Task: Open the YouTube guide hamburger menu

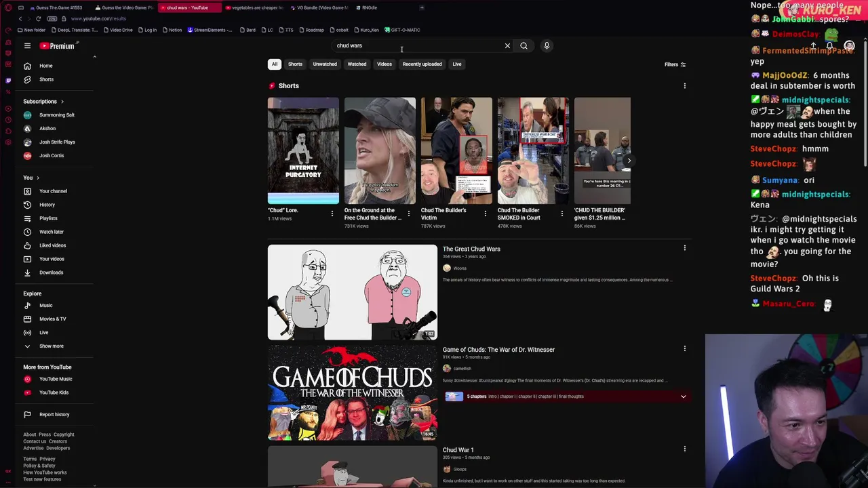Action: (27, 46)
